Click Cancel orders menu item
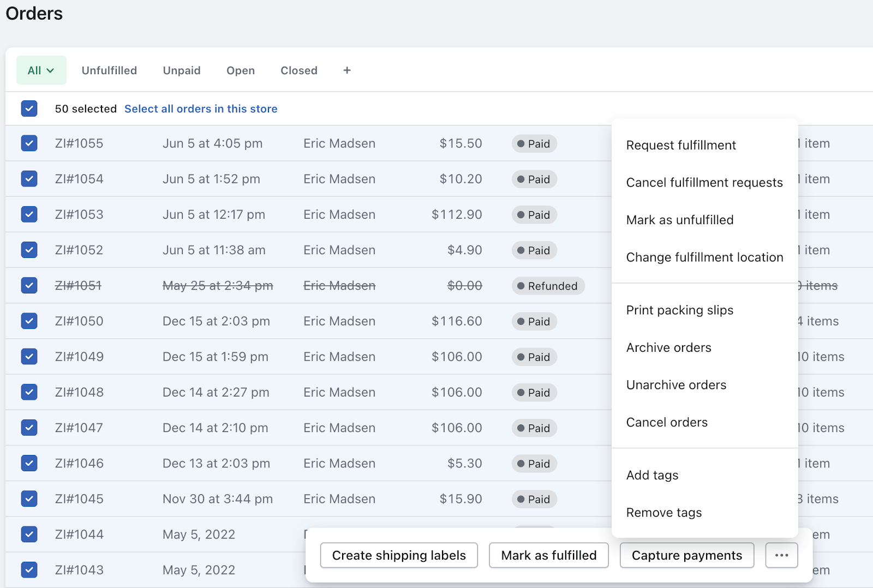This screenshot has width=873, height=588. pyautogui.click(x=667, y=422)
